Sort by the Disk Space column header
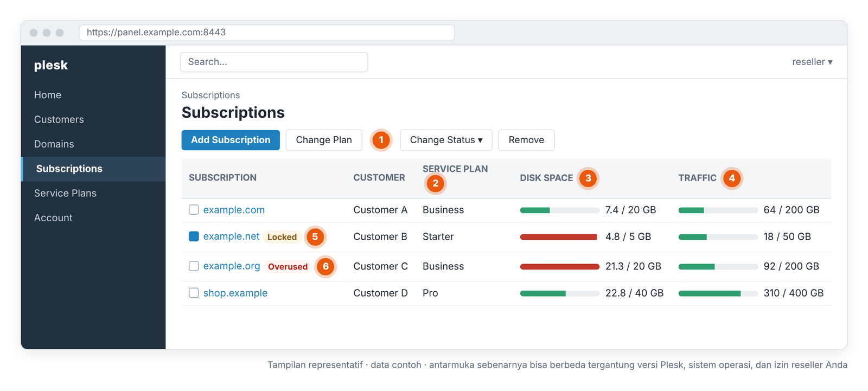This screenshot has width=868, height=391. pos(546,178)
